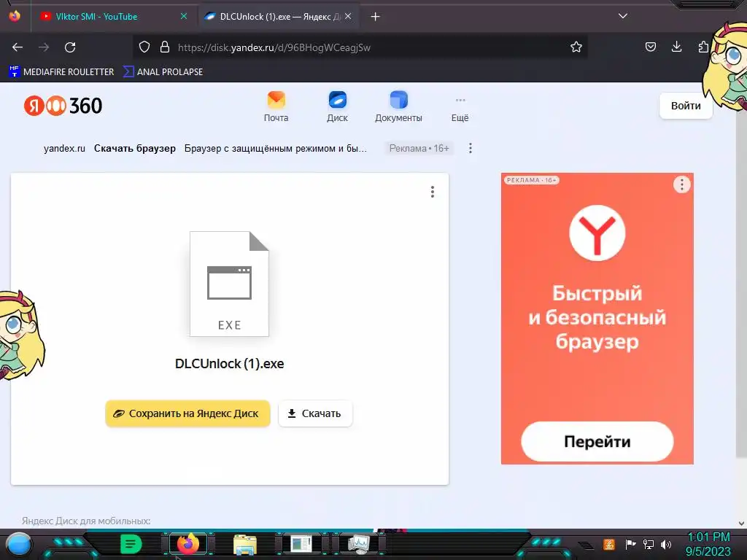Image resolution: width=747 pixels, height=560 pixels.
Task: Open the extensions puzzle icon
Action: (x=703, y=47)
